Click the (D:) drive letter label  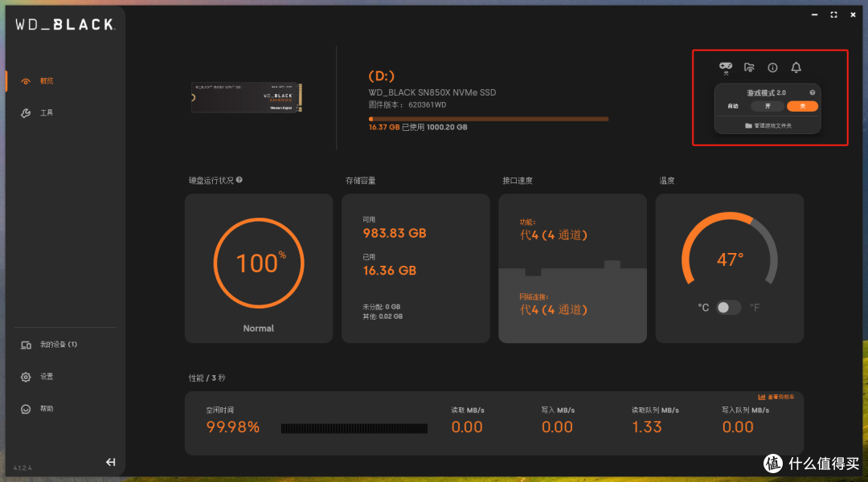tap(382, 76)
